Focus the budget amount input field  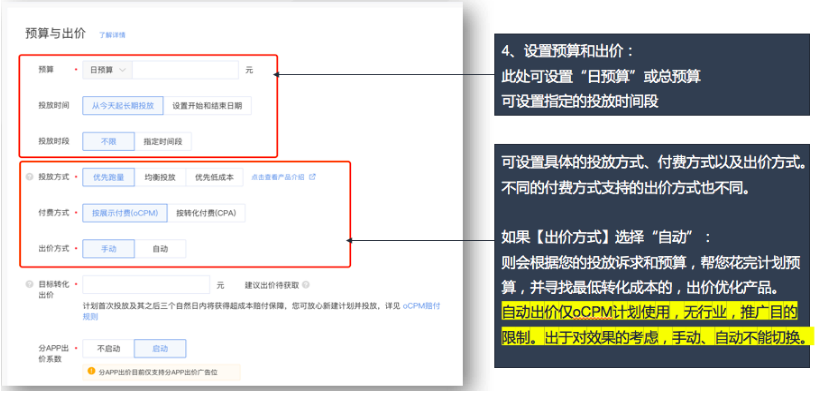(185, 70)
